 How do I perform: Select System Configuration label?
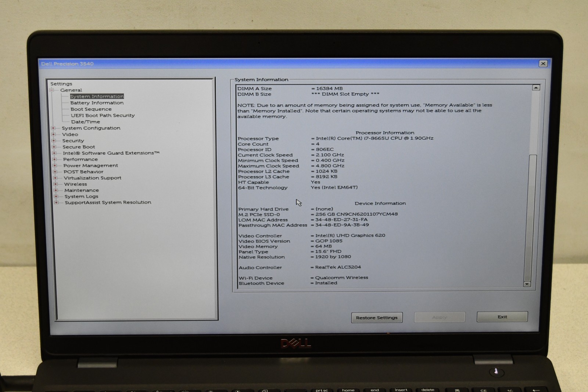tap(91, 128)
